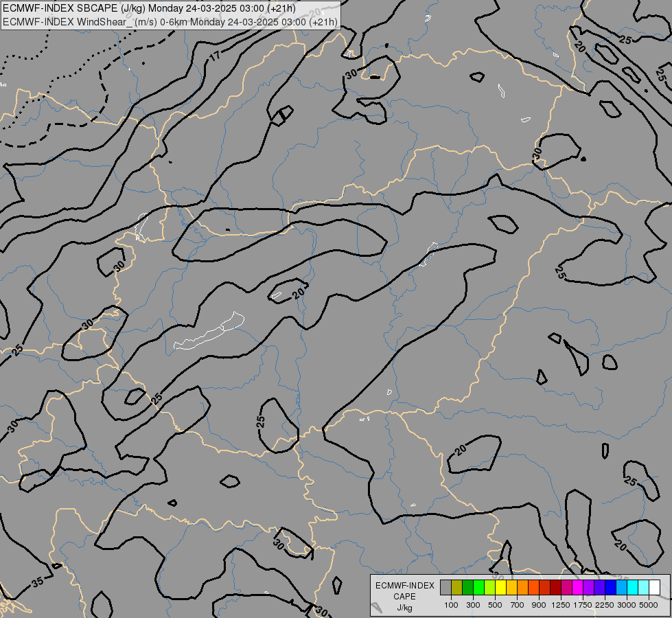Click the ECMWF-INDEX label in the legend box

[405, 586]
